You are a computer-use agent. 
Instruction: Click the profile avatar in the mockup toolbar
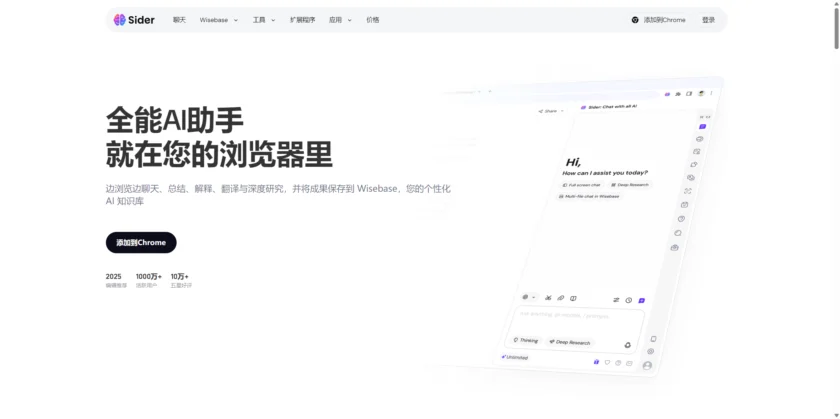(x=701, y=93)
